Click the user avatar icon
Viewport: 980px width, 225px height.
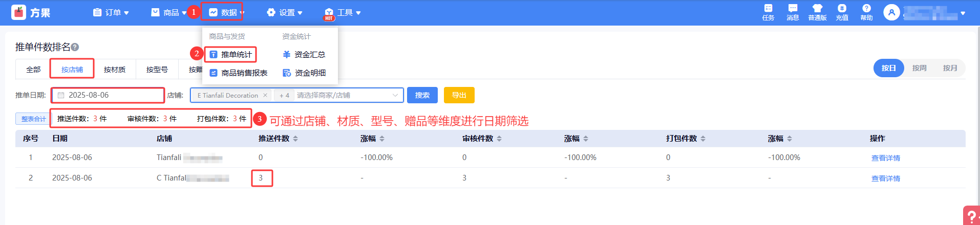click(891, 13)
